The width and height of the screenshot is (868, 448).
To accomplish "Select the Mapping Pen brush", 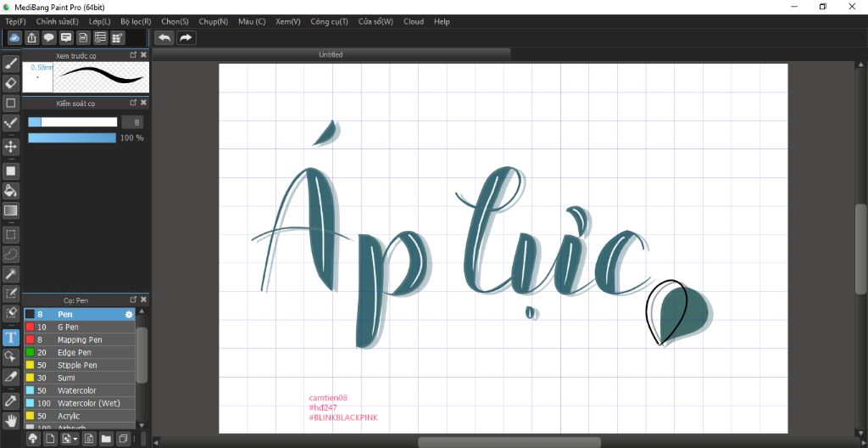I will pyautogui.click(x=80, y=340).
